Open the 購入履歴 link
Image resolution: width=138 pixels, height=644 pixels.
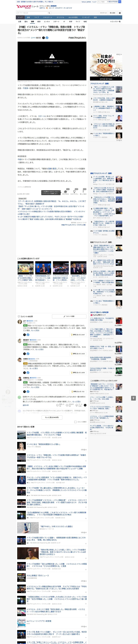(x=112, y=13)
